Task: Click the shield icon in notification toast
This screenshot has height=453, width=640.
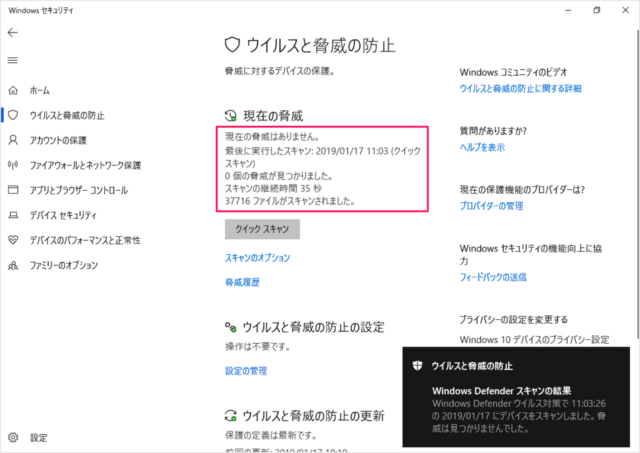Action: coord(417,366)
